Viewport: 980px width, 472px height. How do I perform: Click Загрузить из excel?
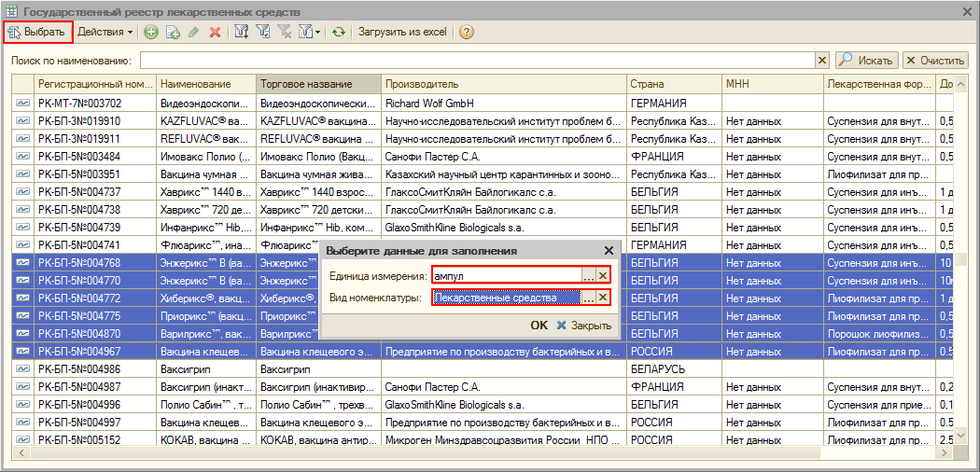pos(402,33)
